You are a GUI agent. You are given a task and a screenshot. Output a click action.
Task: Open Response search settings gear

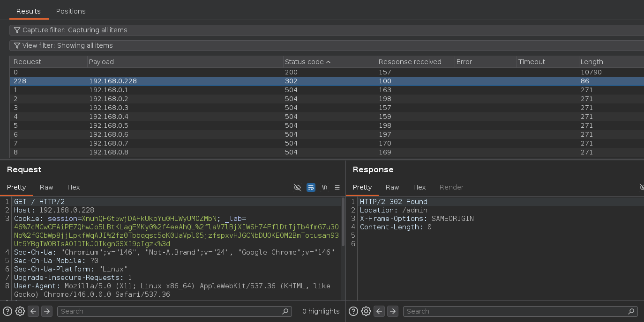pos(366,311)
